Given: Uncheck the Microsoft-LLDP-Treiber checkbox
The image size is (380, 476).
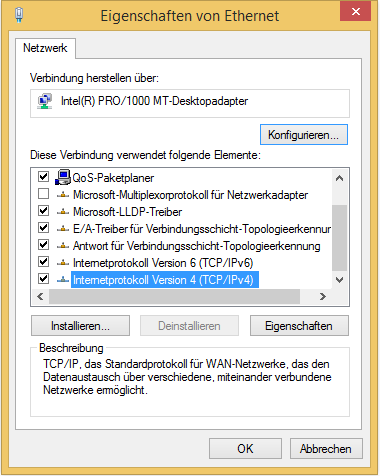Looking at the screenshot, I should pyautogui.click(x=43, y=210).
